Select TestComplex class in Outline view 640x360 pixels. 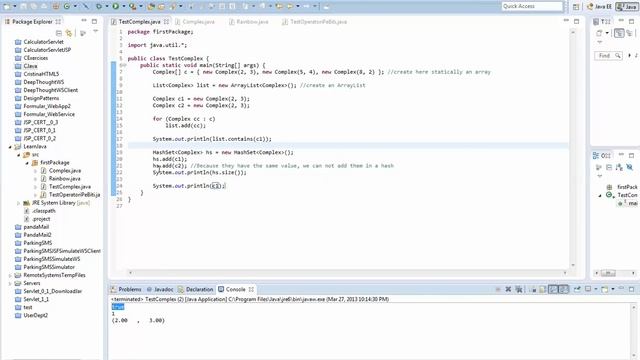pos(622,195)
